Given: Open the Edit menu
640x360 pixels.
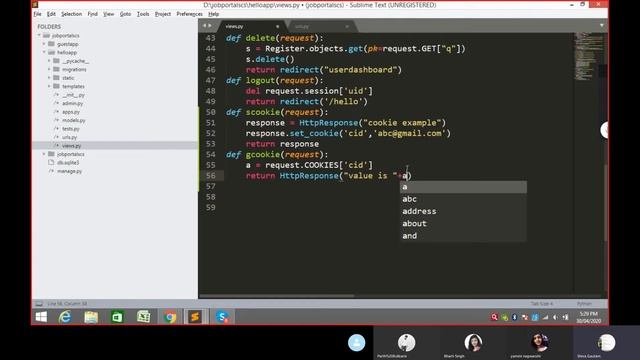Looking at the screenshot, I should 51,14.
